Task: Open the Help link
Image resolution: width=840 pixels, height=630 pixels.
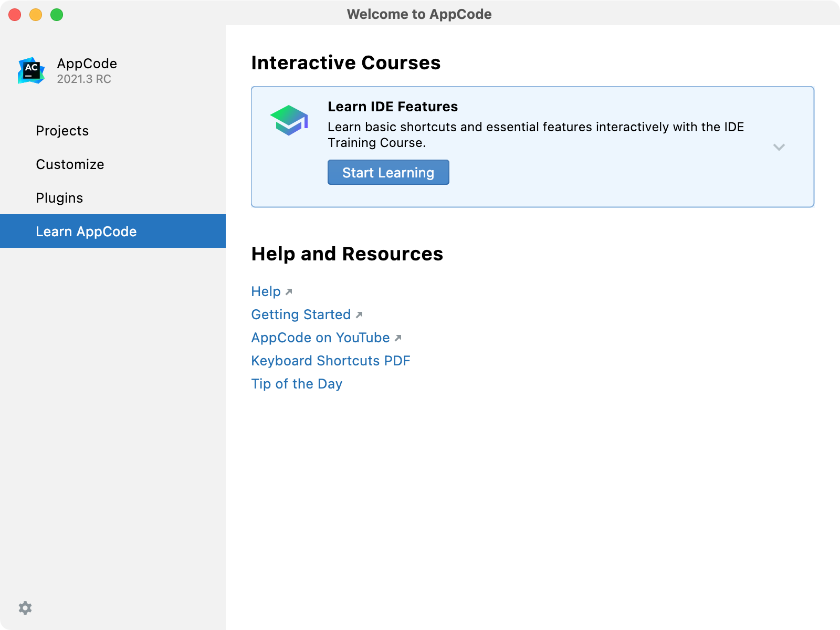Action: click(266, 291)
